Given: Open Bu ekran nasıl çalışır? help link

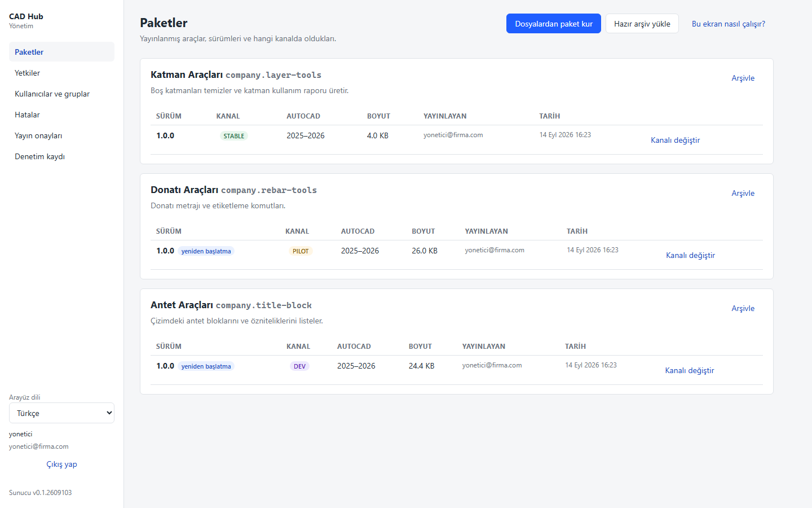Looking at the screenshot, I should [729, 24].
